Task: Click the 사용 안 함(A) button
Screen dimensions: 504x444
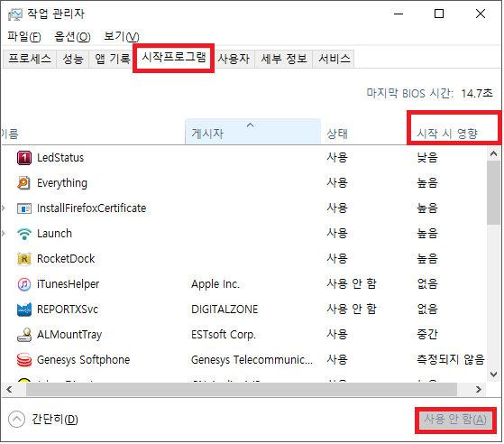Action: (455, 420)
